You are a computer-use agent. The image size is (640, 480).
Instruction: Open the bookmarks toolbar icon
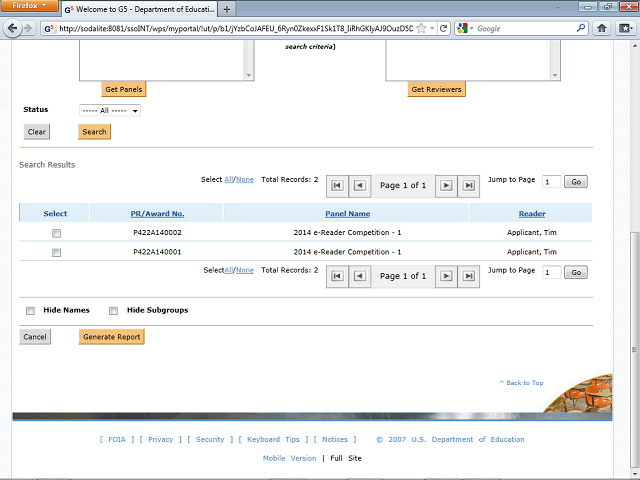tap(625, 28)
